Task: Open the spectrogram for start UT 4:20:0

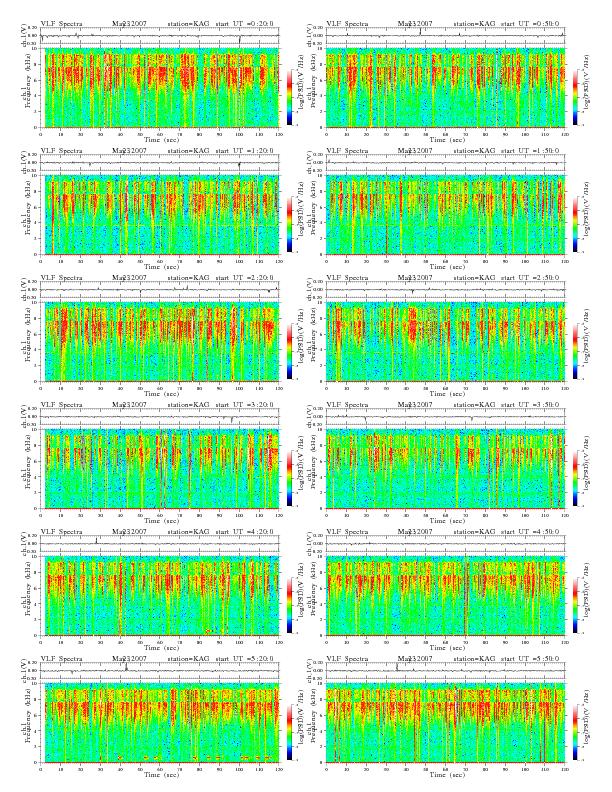Action: click(160, 596)
